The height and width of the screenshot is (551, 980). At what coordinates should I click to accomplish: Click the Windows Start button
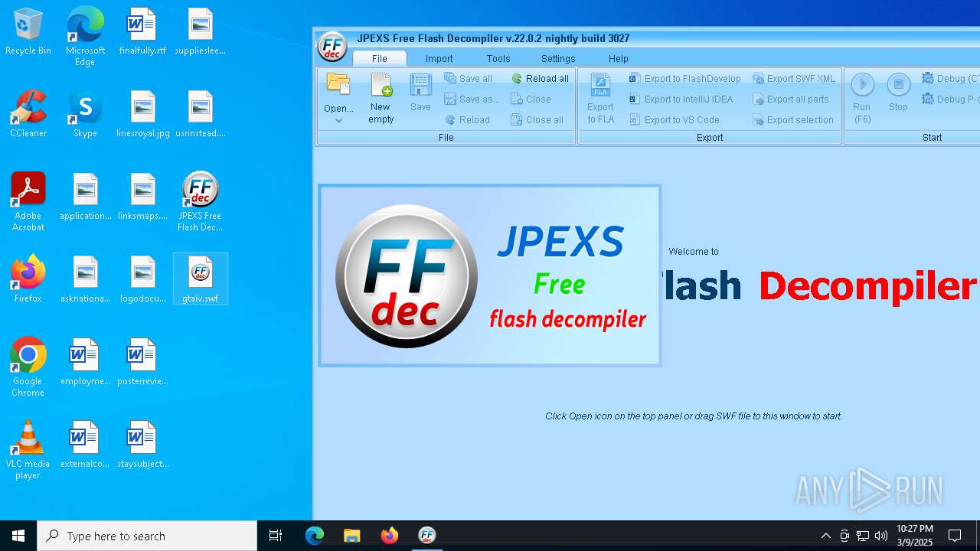point(18,536)
